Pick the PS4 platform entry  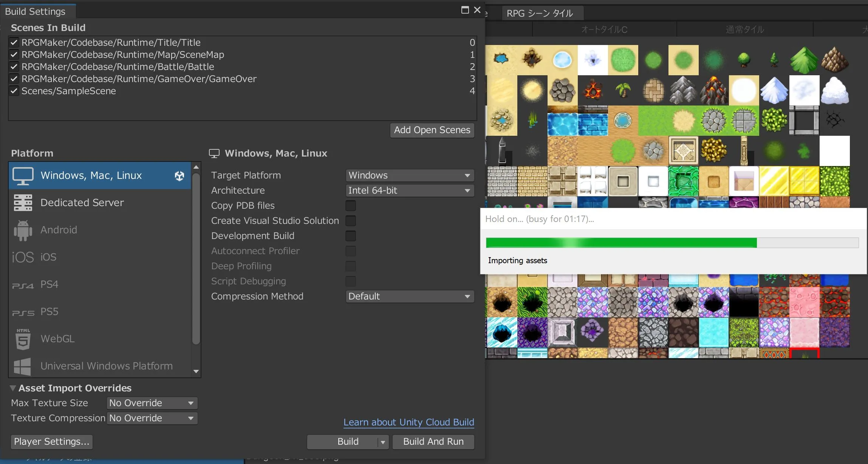coord(49,284)
